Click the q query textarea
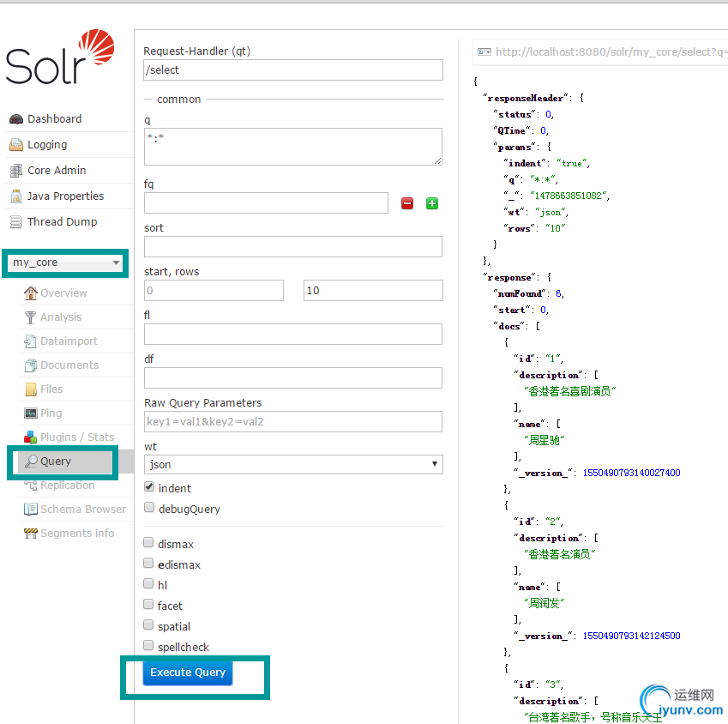This screenshot has width=728, height=724. click(293, 147)
